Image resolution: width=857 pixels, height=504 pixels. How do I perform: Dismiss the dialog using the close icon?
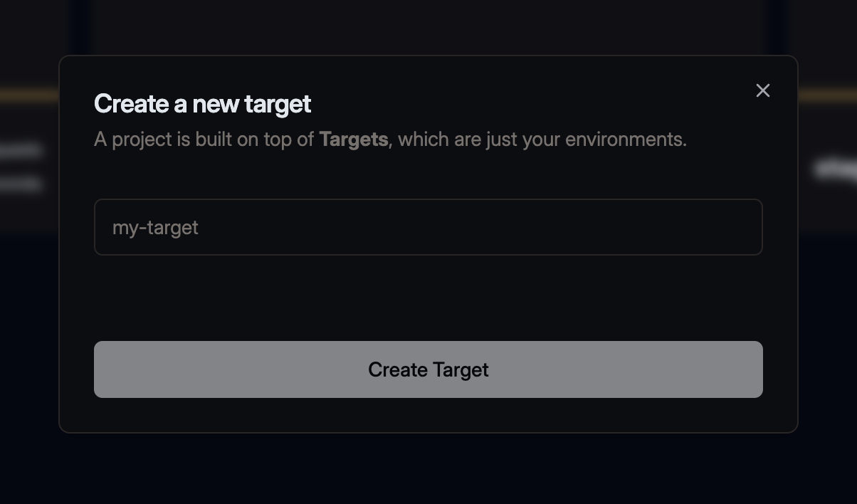pos(762,90)
